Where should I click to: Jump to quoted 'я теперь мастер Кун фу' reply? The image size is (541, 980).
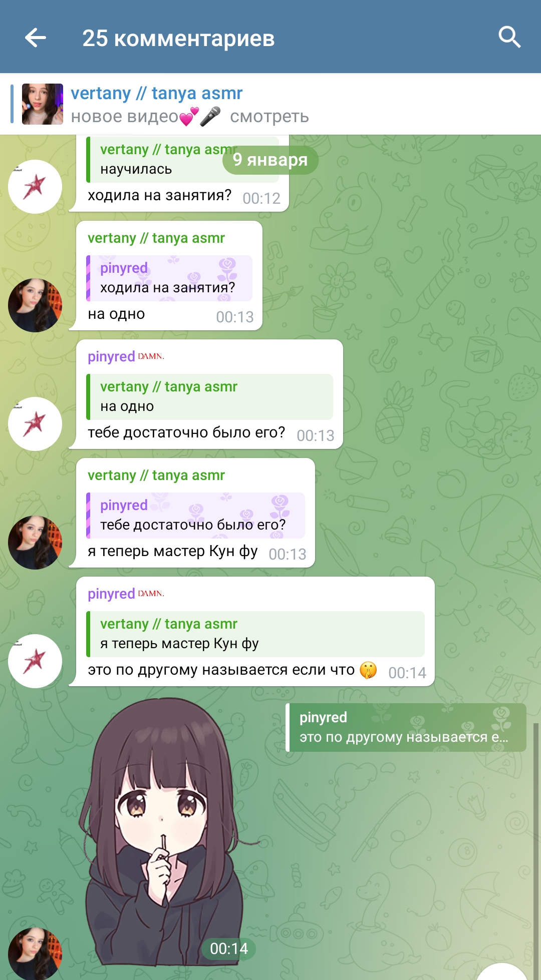pyautogui.click(x=255, y=634)
